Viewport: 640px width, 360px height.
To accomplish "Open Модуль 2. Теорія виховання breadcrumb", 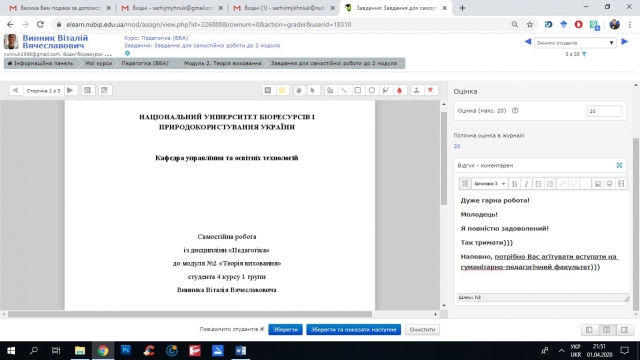I will click(x=222, y=63).
